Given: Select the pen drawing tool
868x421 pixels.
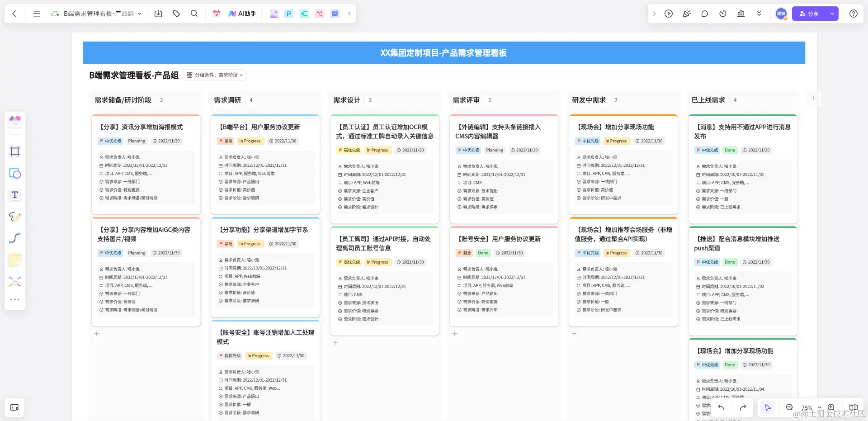Looking at the screenshot, I should (15, 217).
